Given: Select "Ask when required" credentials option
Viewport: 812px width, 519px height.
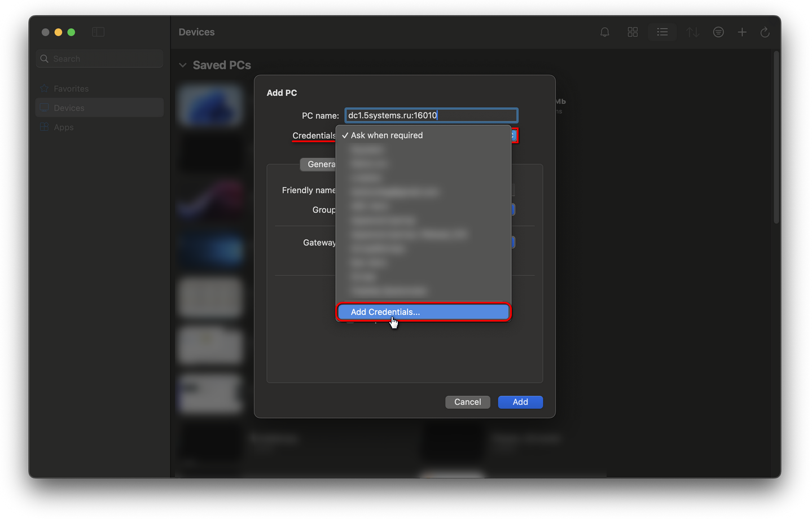Looking at the screenshot, I should pyautogui.click(x=387, y=135).
